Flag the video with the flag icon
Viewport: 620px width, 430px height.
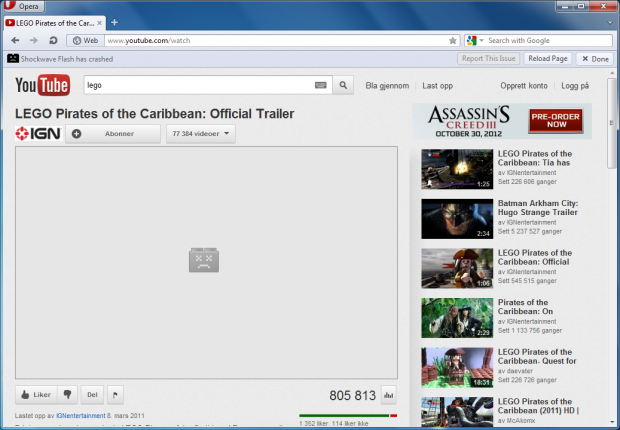click(113, 394)
